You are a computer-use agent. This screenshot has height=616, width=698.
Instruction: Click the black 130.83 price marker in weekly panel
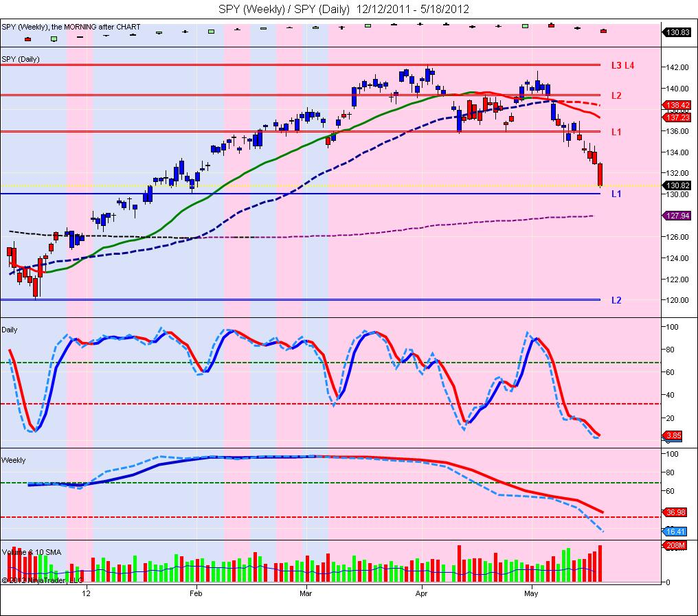(677, 32)
